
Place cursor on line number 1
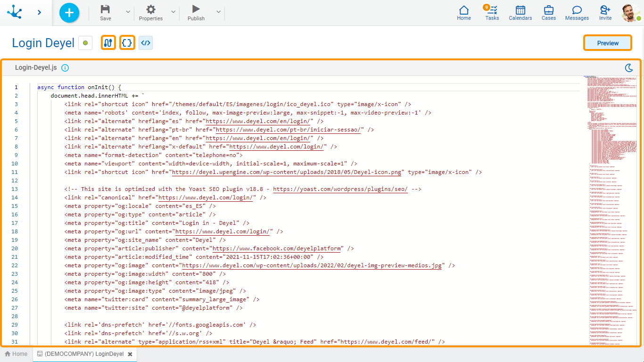click(x=16, y=87)
